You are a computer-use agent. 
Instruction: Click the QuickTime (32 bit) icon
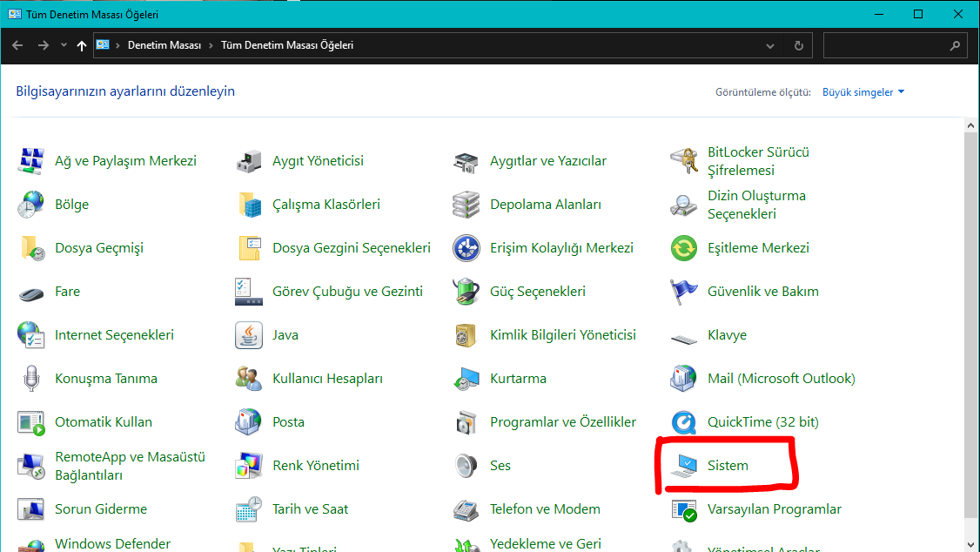point(684,422)
